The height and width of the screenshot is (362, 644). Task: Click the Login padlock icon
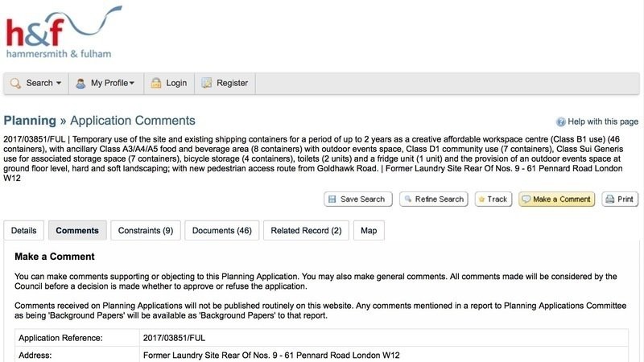156,83
